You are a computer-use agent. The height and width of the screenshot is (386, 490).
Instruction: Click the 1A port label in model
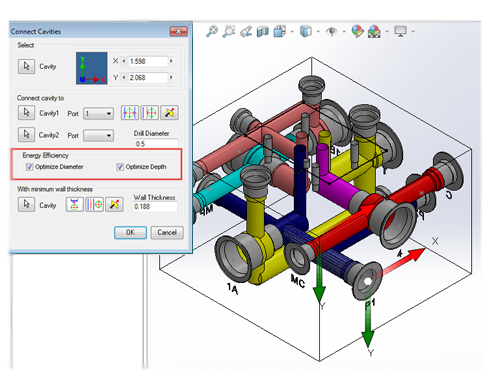click(x=233, y=288)
